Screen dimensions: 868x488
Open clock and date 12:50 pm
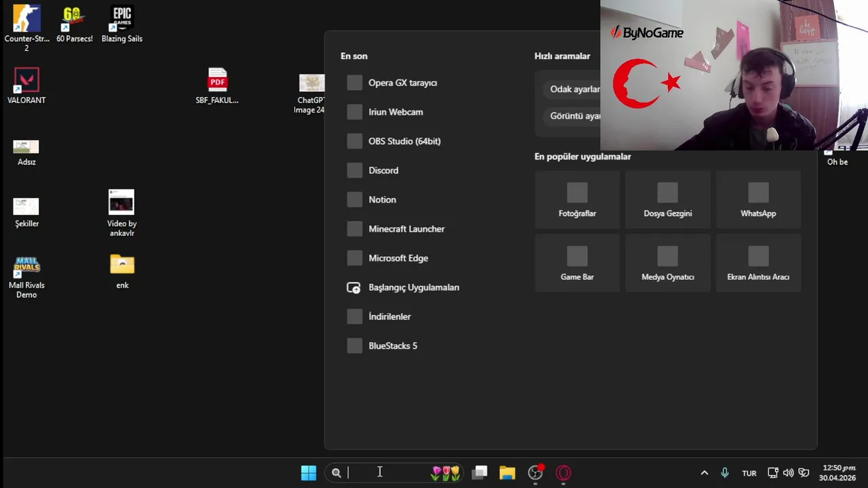click(837, 473)
